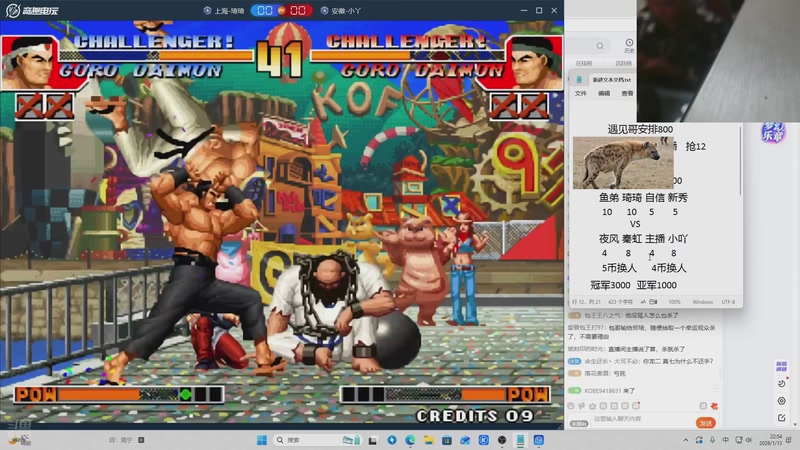Click the text 遇见哥安排800 in Notepad
This screenshot has height=450, width=800.
coord(640,129)
